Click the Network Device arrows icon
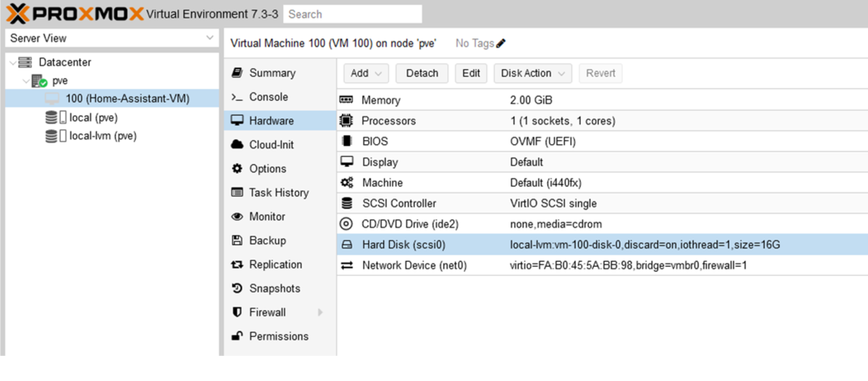 coord(347,266)
